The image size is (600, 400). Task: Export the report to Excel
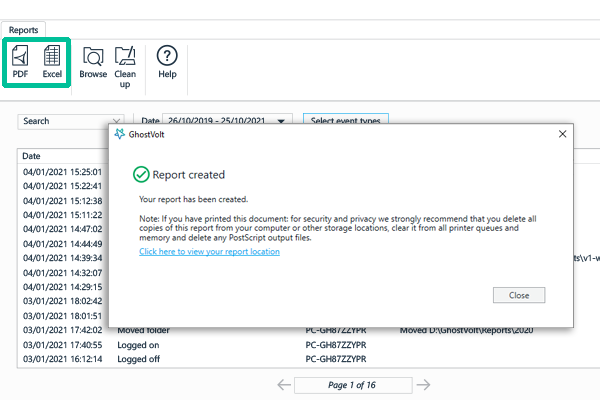tap(52, 61)
